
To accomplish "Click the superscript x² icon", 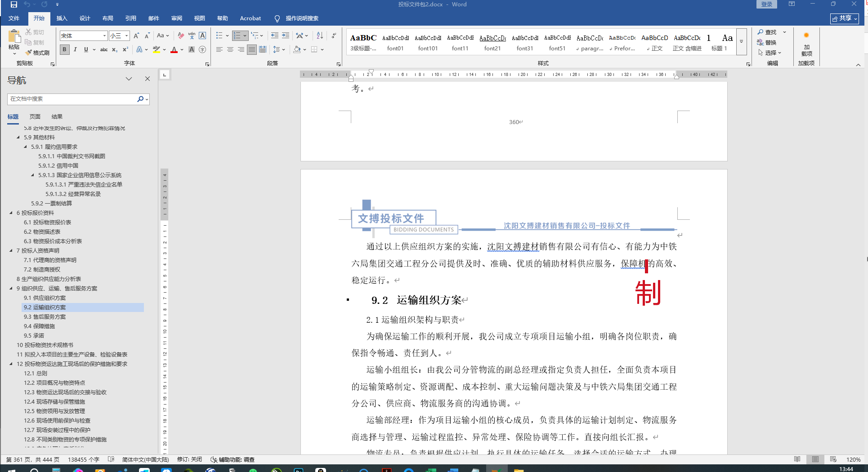I will (x=125, y=49).
